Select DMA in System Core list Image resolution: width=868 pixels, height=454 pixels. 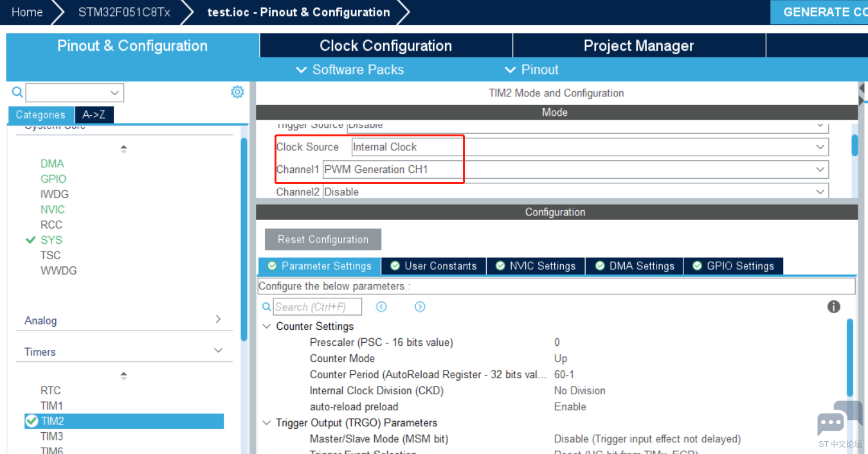point(52,163)
